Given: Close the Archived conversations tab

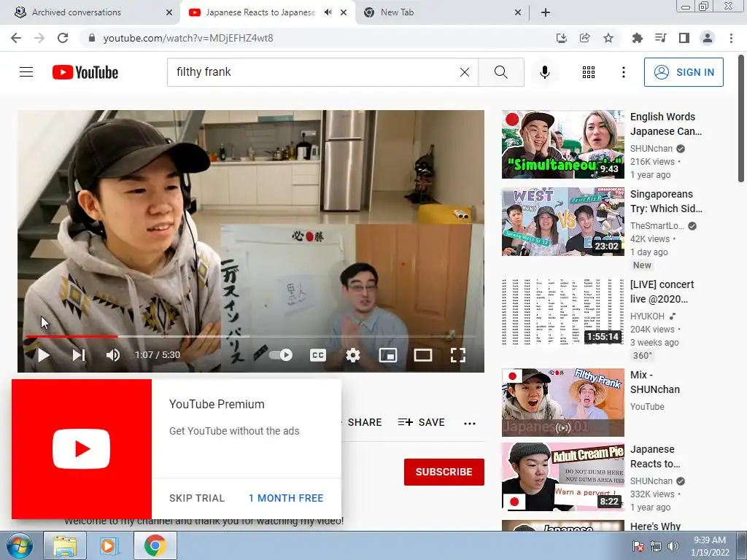Looking at the screenshot, I should (169, 12).
